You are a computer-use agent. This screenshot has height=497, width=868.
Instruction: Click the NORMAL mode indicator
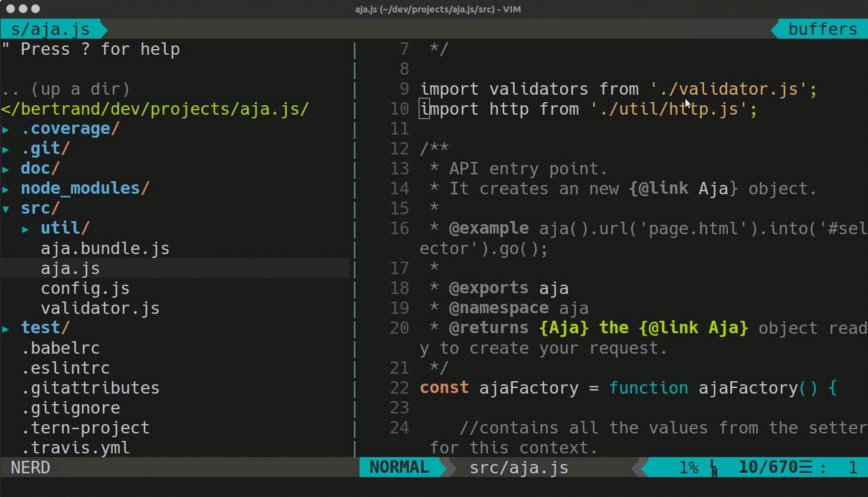point(399,467)
